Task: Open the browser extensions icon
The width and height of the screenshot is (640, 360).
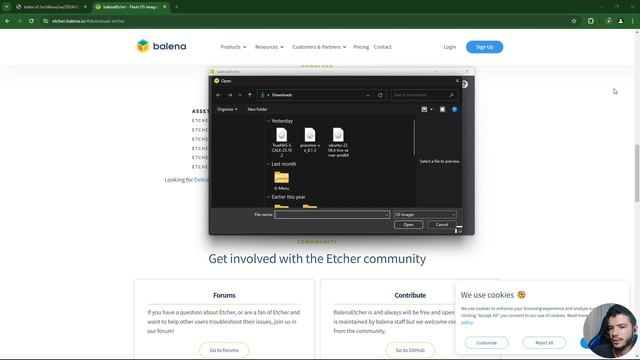Action: pyautogui.click(x=591, y=21)
